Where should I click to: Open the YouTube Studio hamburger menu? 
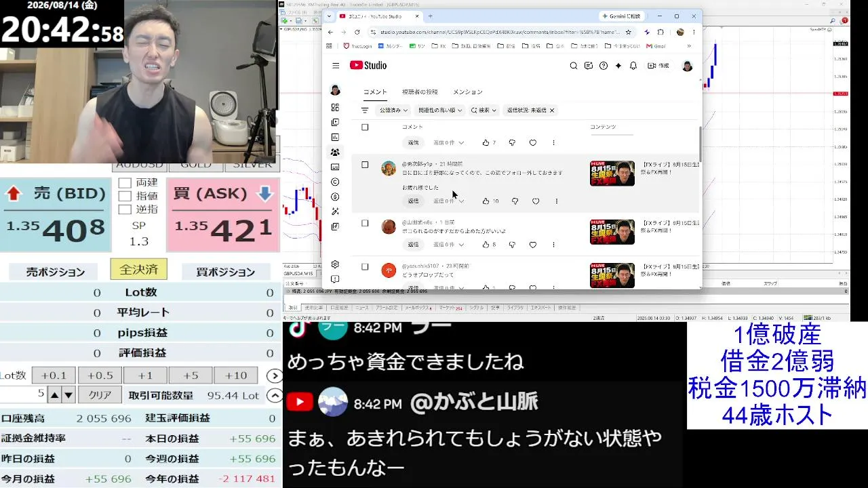[336, 66]
